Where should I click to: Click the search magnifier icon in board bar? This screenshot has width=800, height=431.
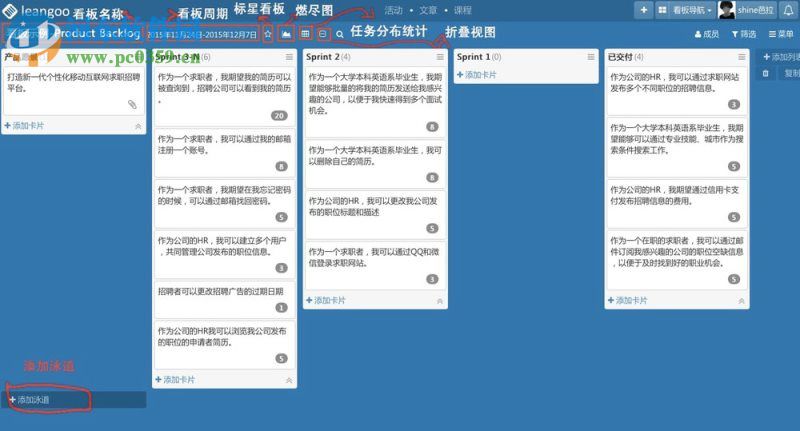click(x=339, y=34)
